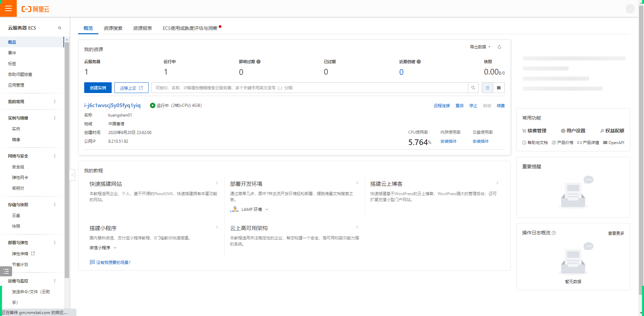Click the info icon next to 即将过期
The height and width of the screenshot is (316, 644).
coord(258,61)
